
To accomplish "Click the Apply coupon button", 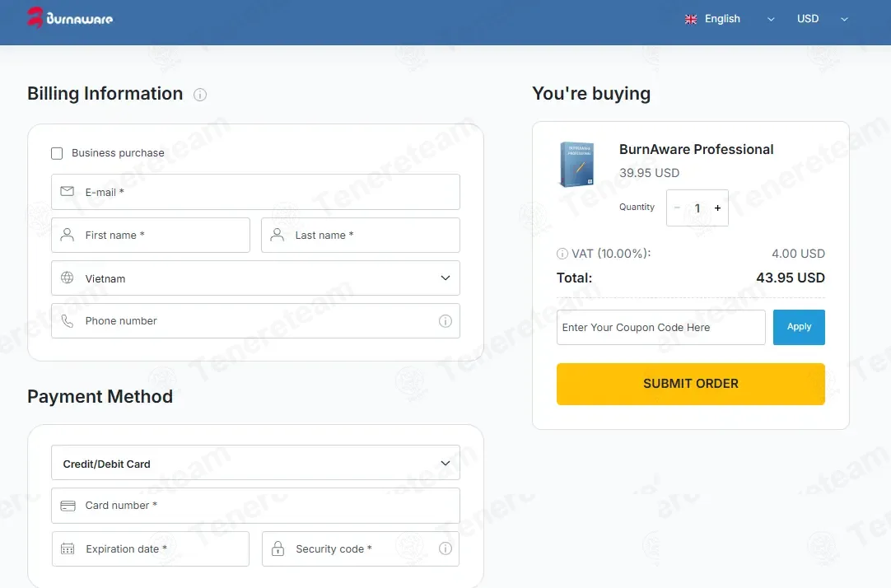I will pyautogui.click(x=799, y=327).
